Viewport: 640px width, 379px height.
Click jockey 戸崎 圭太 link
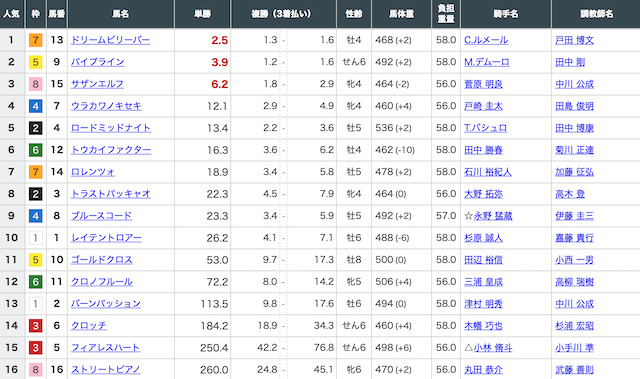point(483,106)
